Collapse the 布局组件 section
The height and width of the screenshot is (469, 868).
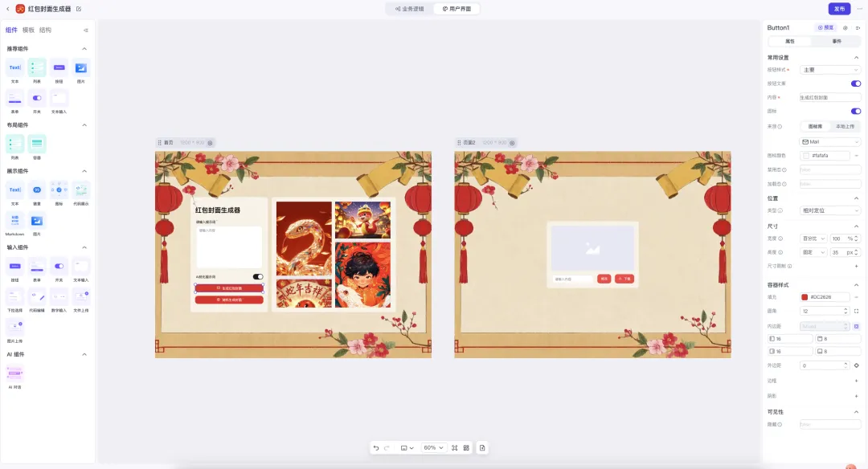[x=84, y=125]
